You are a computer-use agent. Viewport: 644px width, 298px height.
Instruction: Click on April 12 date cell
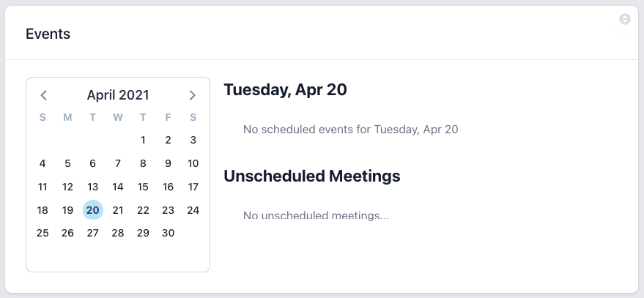click(67, 187)
